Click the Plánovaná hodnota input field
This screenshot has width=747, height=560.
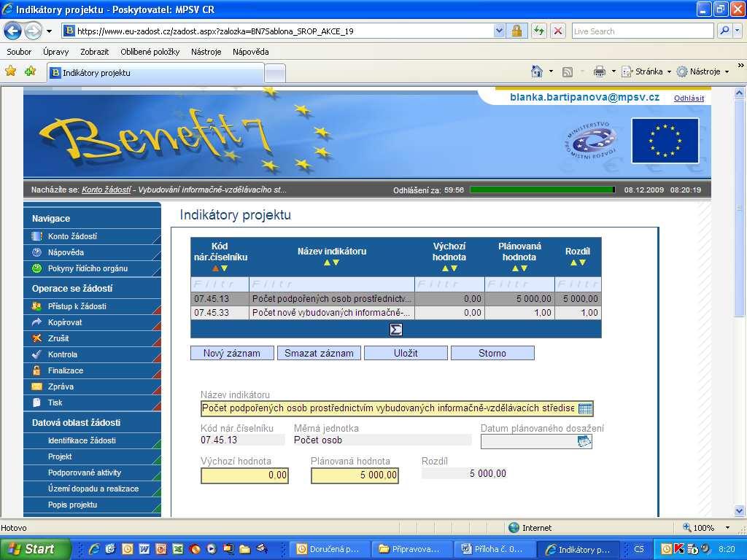pos(355,475)
